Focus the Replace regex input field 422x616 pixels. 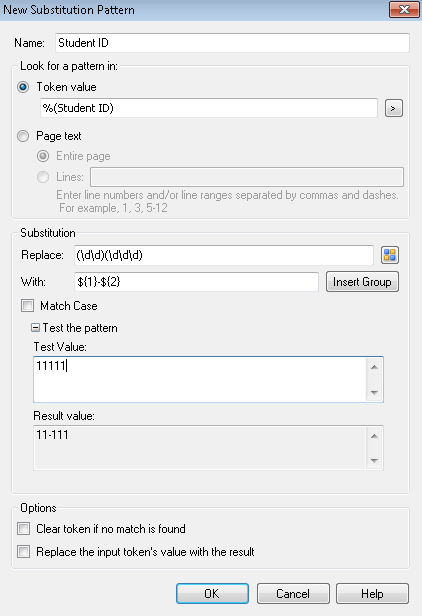click(x=224, y=255)
